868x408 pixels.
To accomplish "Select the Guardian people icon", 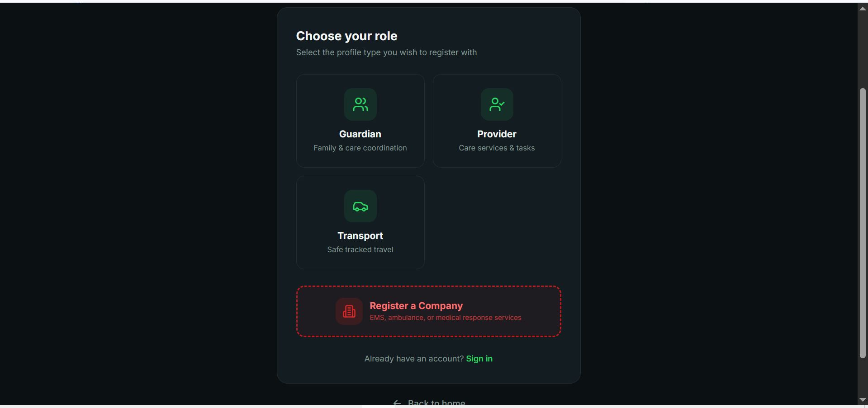I will point(360,104).
